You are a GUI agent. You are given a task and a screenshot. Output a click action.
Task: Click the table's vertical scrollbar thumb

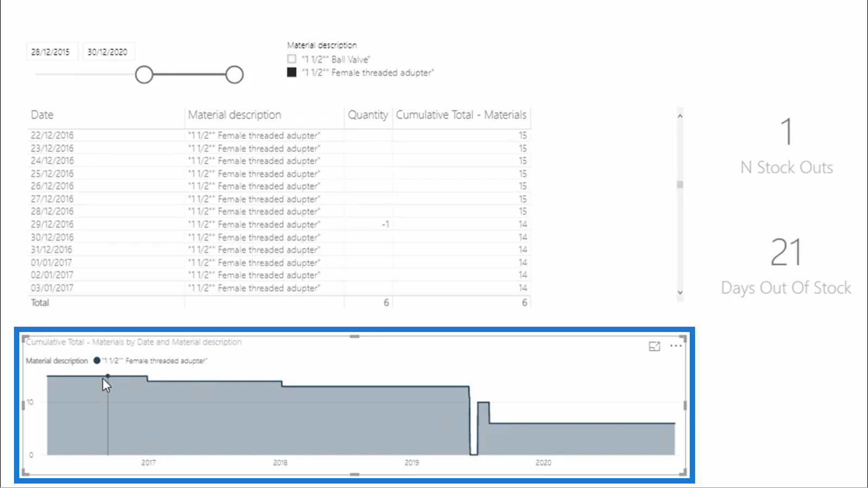[680, 185]
